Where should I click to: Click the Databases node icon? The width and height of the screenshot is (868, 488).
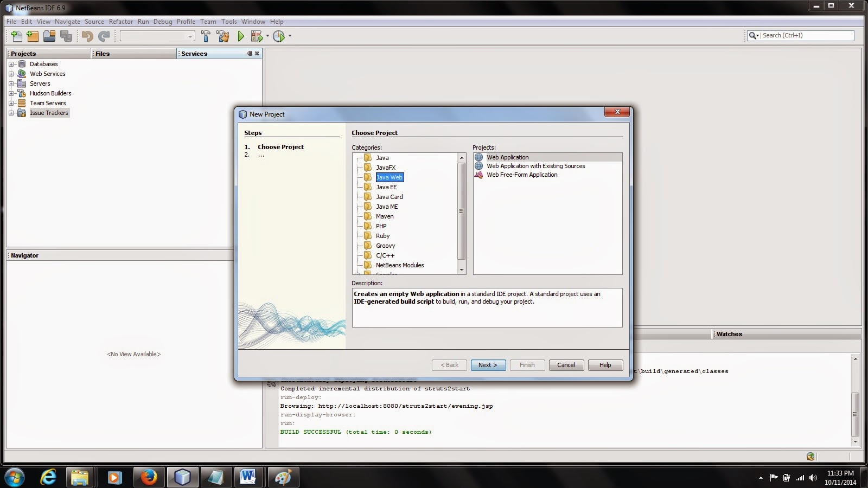coord(22,64)
